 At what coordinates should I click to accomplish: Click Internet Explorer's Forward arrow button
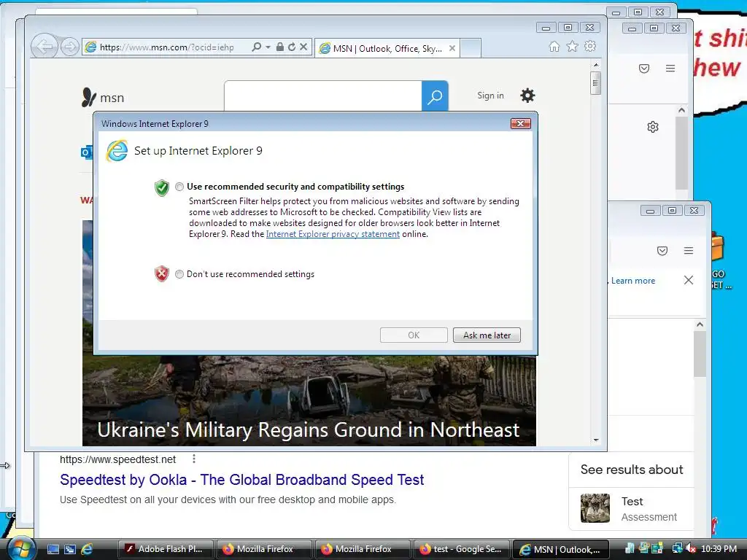click(69, 47)
